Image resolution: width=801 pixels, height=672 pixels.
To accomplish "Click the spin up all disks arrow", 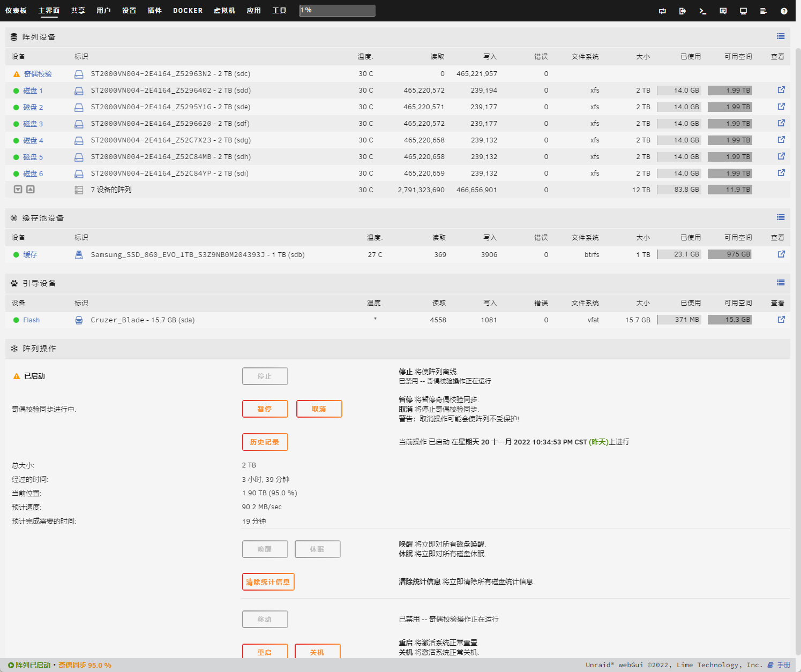I will click(x=31, y=190).
